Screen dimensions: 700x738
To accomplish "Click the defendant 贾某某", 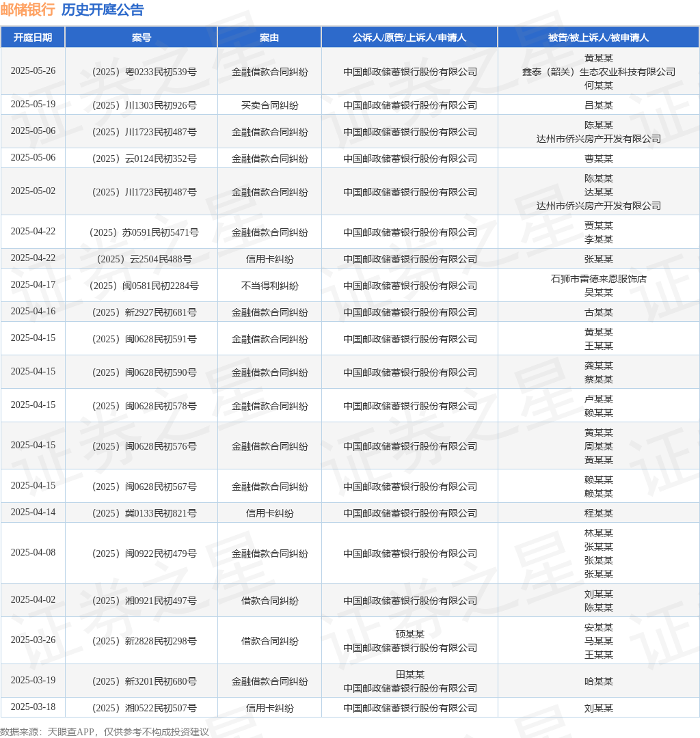I will pyautogui.click(x=599, y=225).
